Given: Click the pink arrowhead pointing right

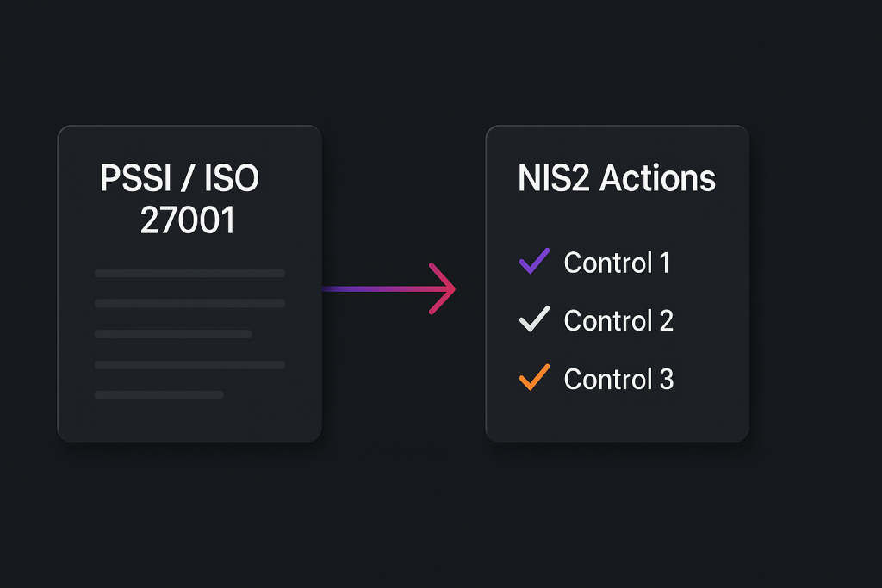Looking at the screenshot, I should click(x=444, y=288).
